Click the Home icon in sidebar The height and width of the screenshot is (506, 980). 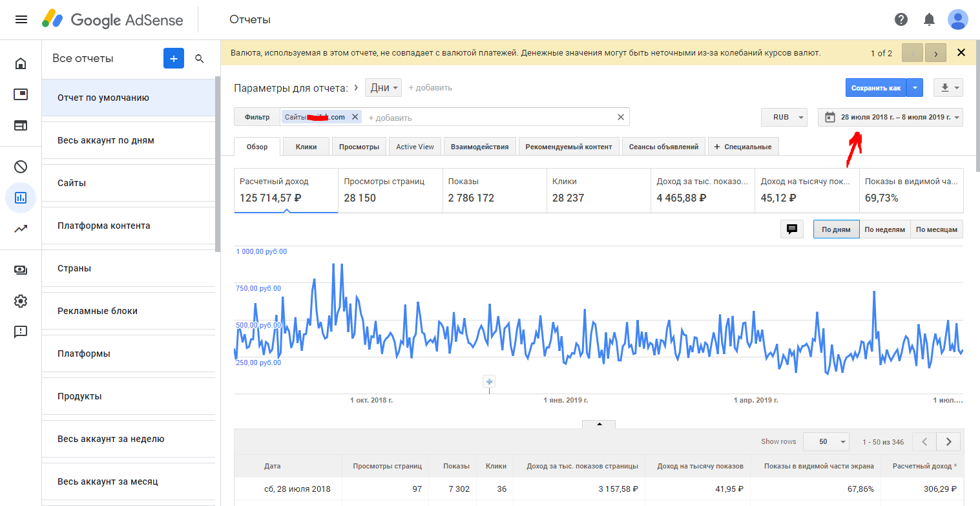pos(21,63)
